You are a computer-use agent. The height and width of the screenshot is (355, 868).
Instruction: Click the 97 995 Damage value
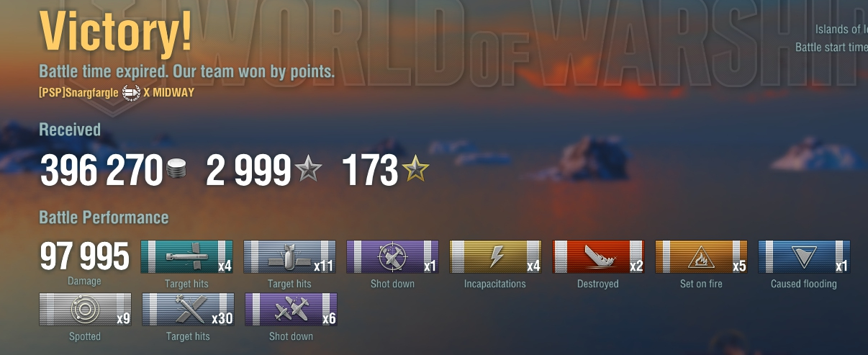[84, 256]
